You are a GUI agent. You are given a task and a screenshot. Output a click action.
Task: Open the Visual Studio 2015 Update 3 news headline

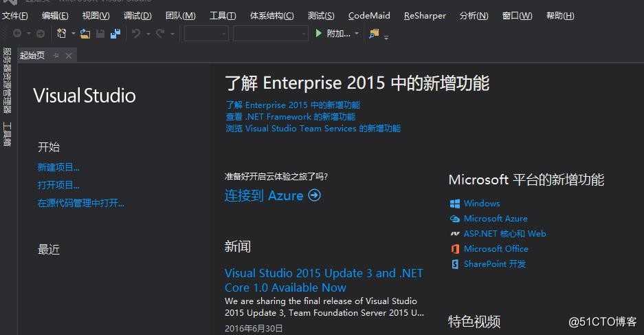tap(324, 281)
